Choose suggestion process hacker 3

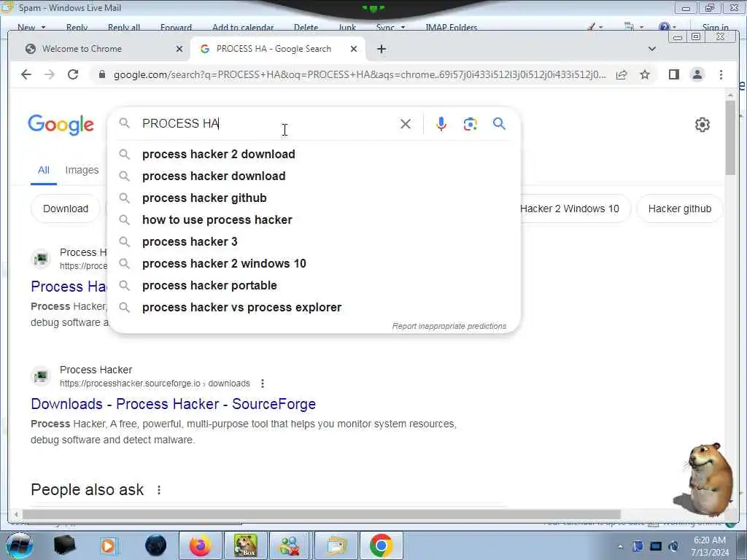(x=314, y=242)
